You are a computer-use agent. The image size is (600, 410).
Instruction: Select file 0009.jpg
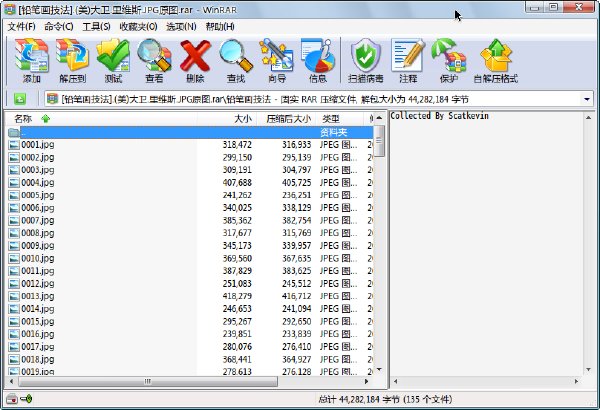(x=38, y=246)
